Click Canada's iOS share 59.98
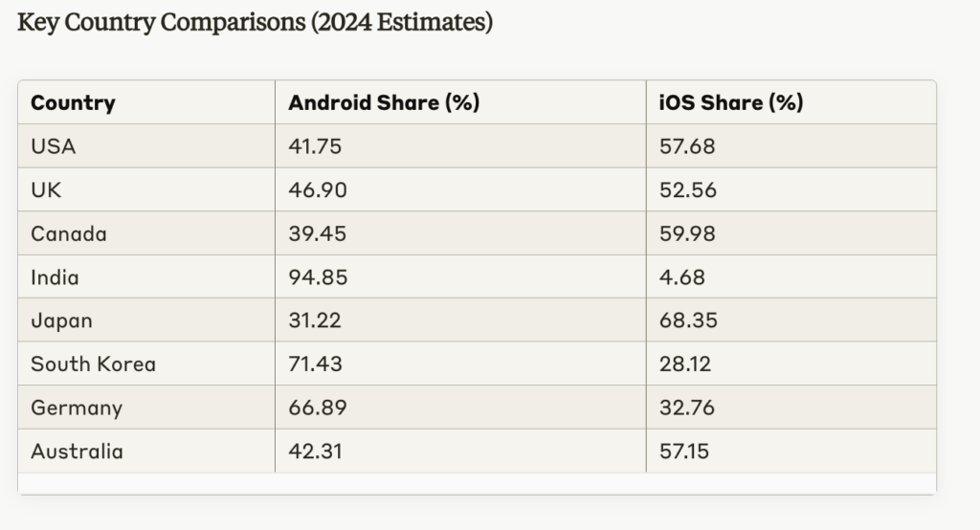 pyautogui.click(x=688, y=234)
